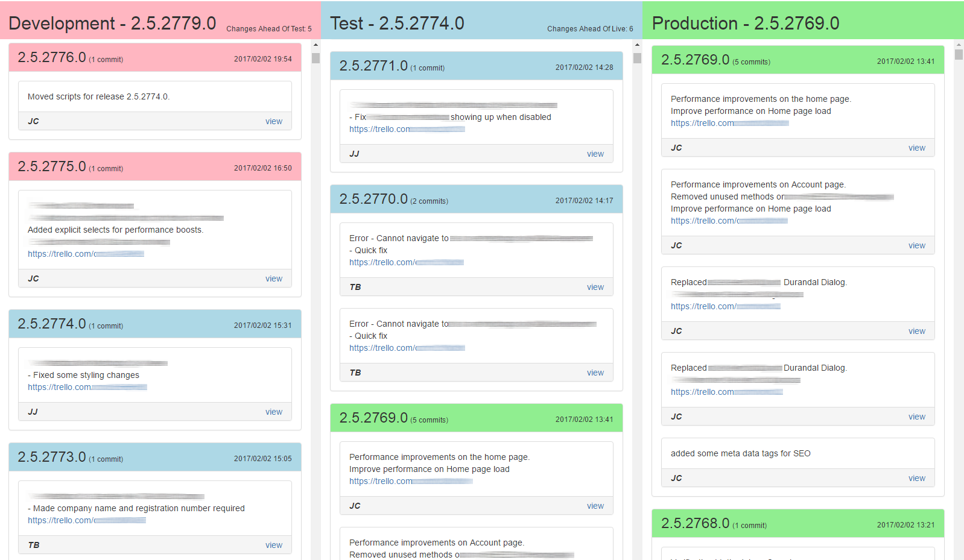Open trello link under 'Fixed some styling changes'
The width and height of the screenshot is (964, 560).
87,387
